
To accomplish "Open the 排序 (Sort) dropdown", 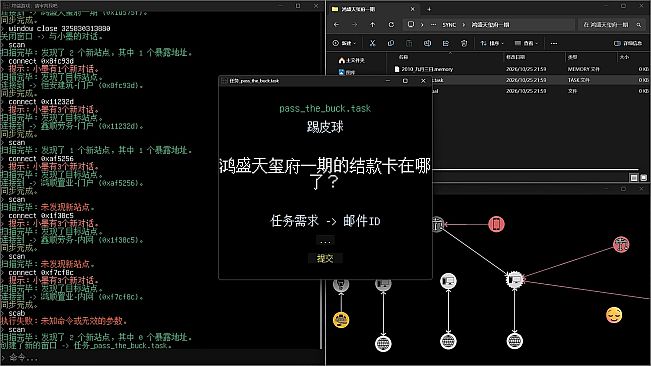I will (x=492, y=43).
